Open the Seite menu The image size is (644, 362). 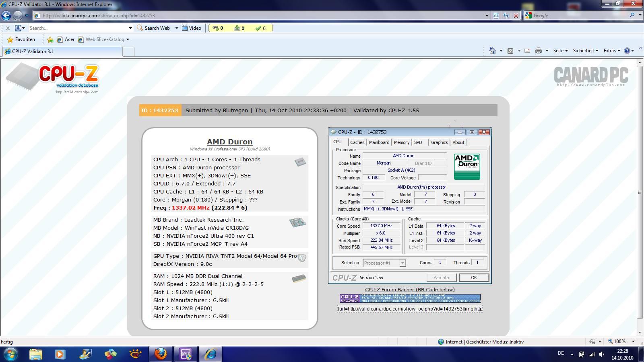point(560,51)
